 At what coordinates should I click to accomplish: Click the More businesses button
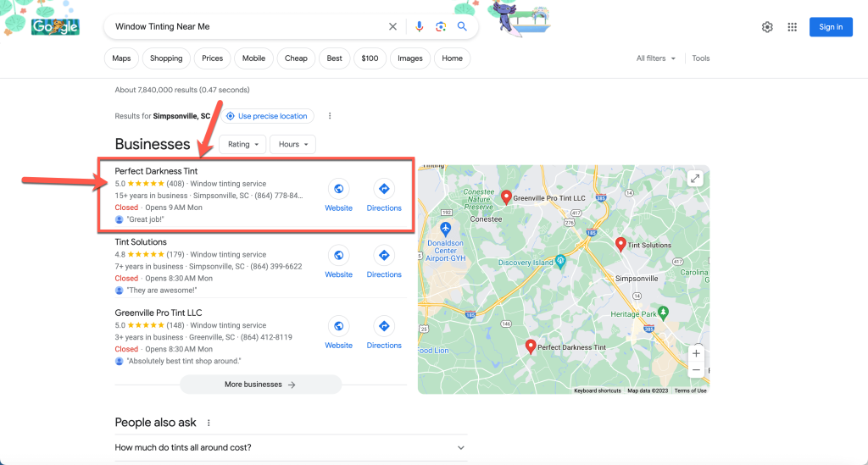pyautogui.click(x=261, y=385)
